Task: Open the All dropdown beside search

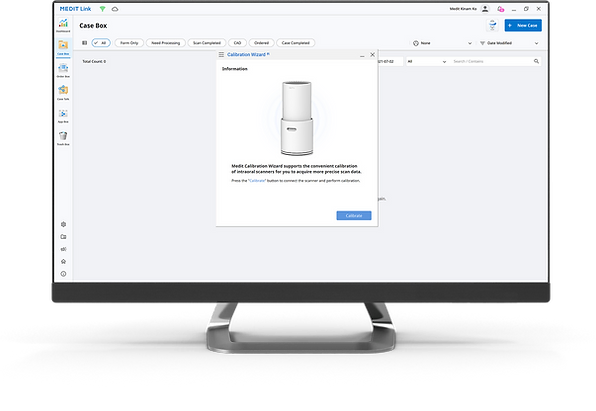Action: point(426,61)
